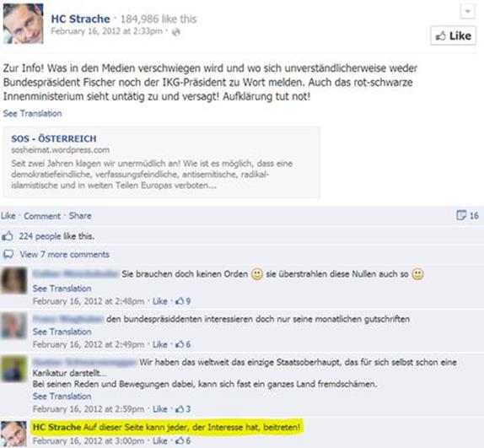The image size is (484, 448).
Task: Open the SOS - ÖSTERREICH link title
Action: click(x=54, y=138)
